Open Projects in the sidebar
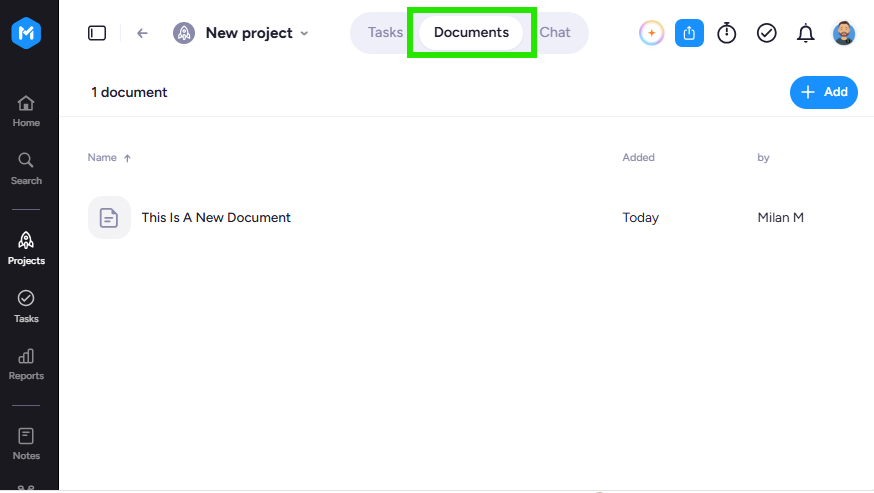The image size is (874, 493). [x=26, y=249]
